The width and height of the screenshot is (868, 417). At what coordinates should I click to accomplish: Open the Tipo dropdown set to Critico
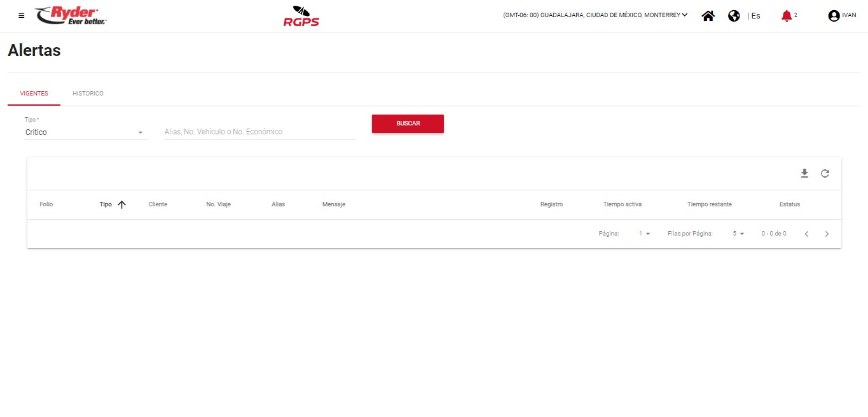pyautogui.click(x=85, y=132)
